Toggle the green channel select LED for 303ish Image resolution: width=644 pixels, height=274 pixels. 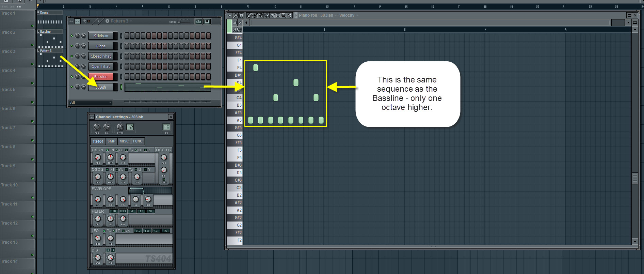click(121, 87)
